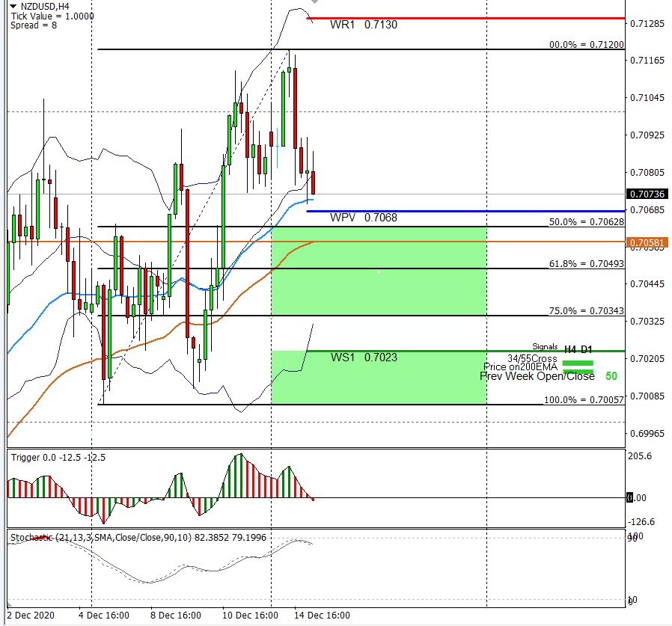The height and width of the screenshot is (626, 672).
Task: Click the WR1 0.7130 label
Action: (x=364, y=25)
